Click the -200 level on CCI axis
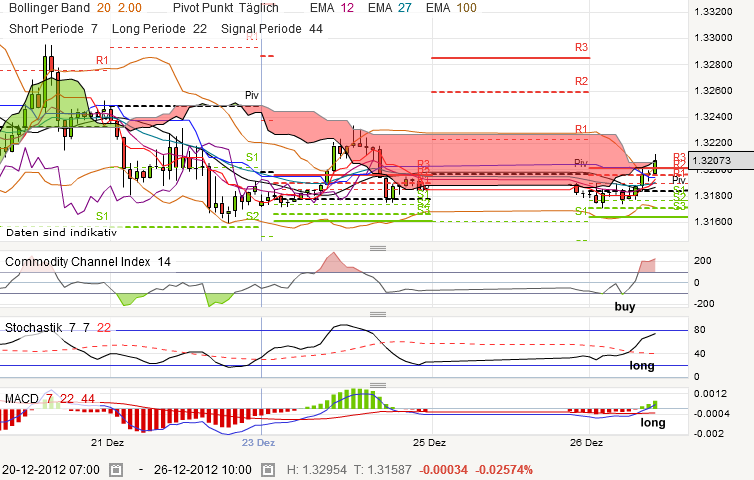 pos(704,303)
